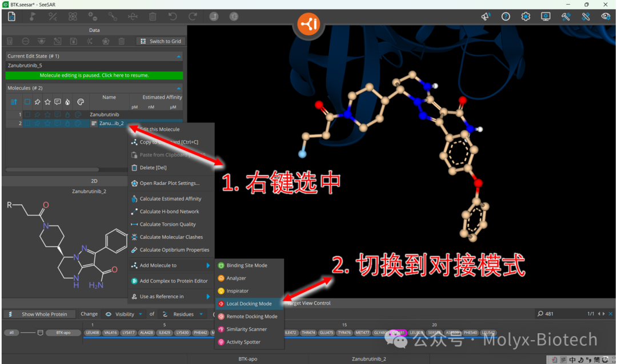Click the trash icon in top toolbar
The height and width of the screenshot is (364, 617).
153,17
